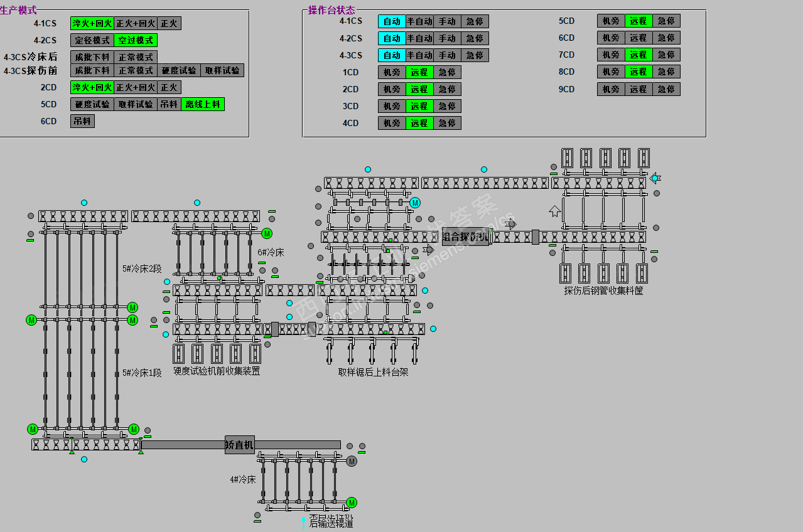Select 取样试验 for 4-3CS探伤前

tap(222, 70)
